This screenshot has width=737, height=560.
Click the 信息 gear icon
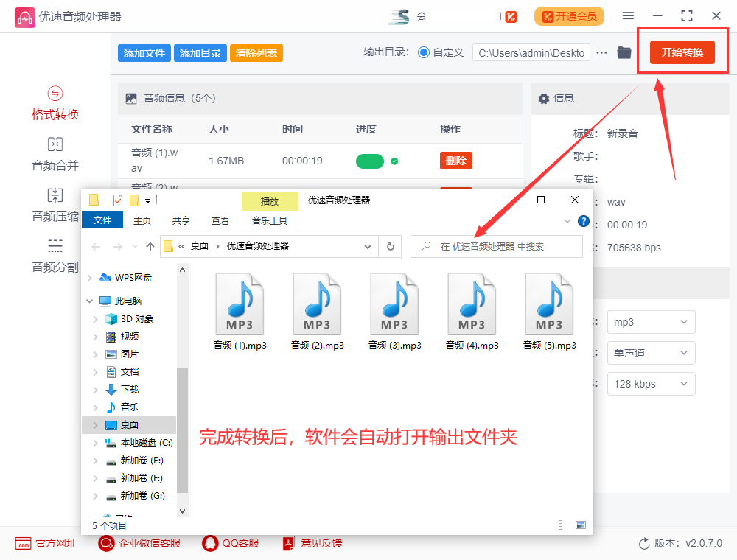coord(543,98)
